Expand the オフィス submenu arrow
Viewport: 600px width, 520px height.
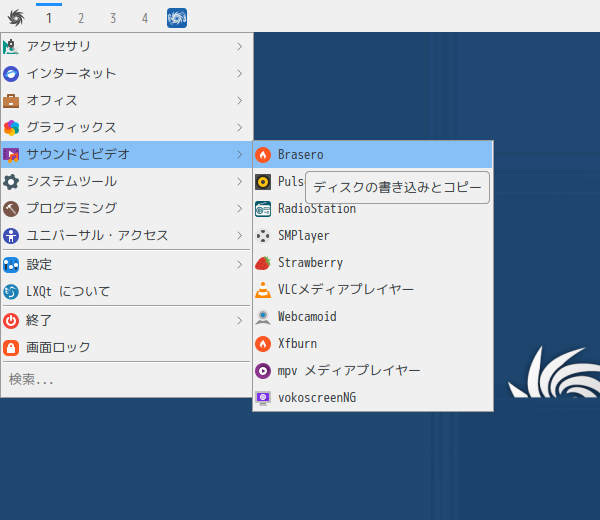point(240,101)
